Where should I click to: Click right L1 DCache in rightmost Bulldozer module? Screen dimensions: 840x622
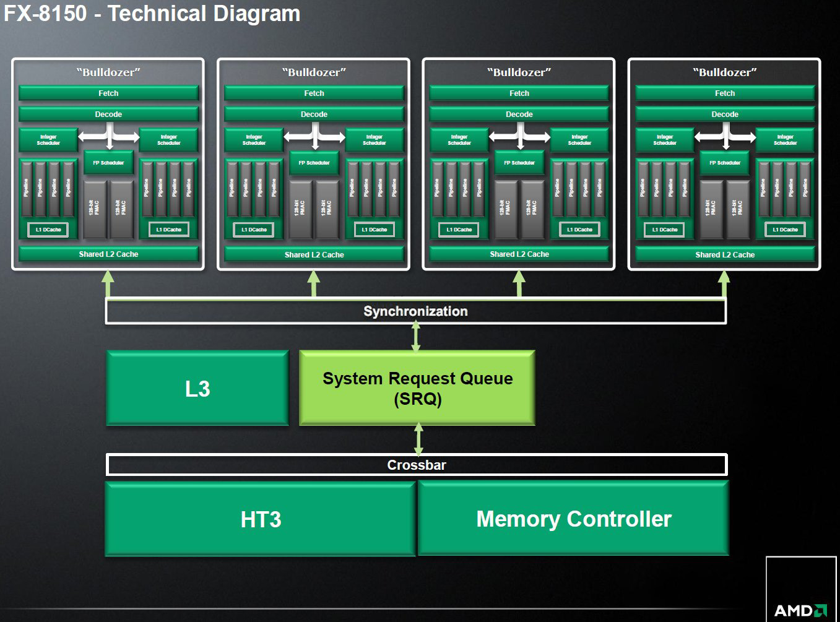pos(785,230)
